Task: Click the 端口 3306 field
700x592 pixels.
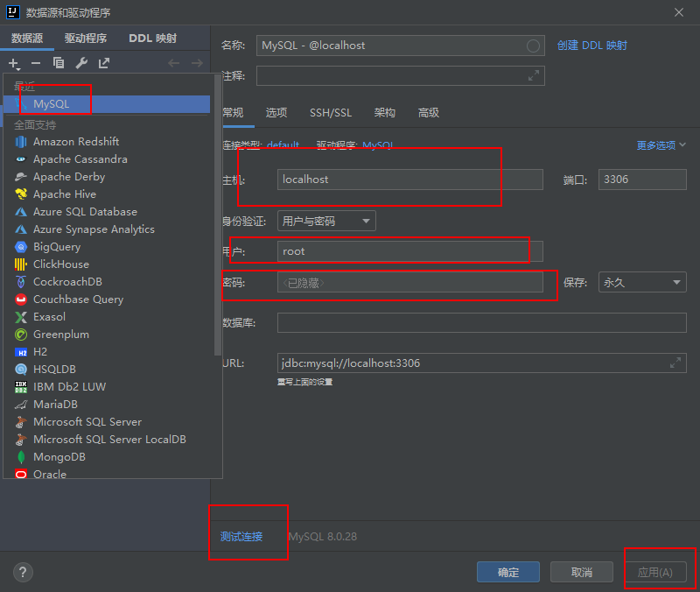Action: [x=642, y=180]
